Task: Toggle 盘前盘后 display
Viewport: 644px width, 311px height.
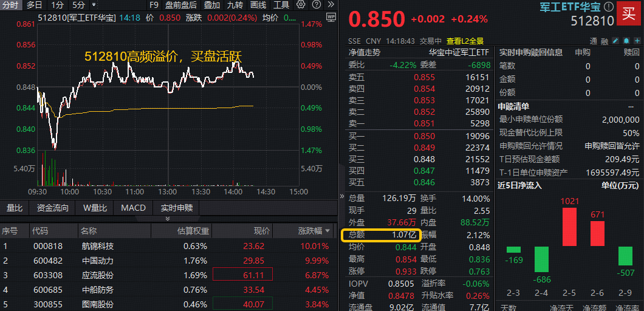Action: pyautogui.click(x=180, y=5)
